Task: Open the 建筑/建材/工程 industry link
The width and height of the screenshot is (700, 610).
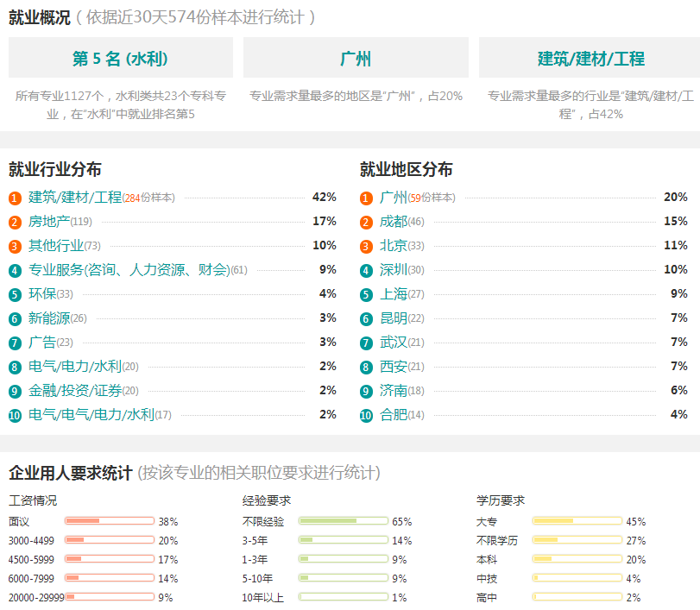Action: tap(75, 198)
